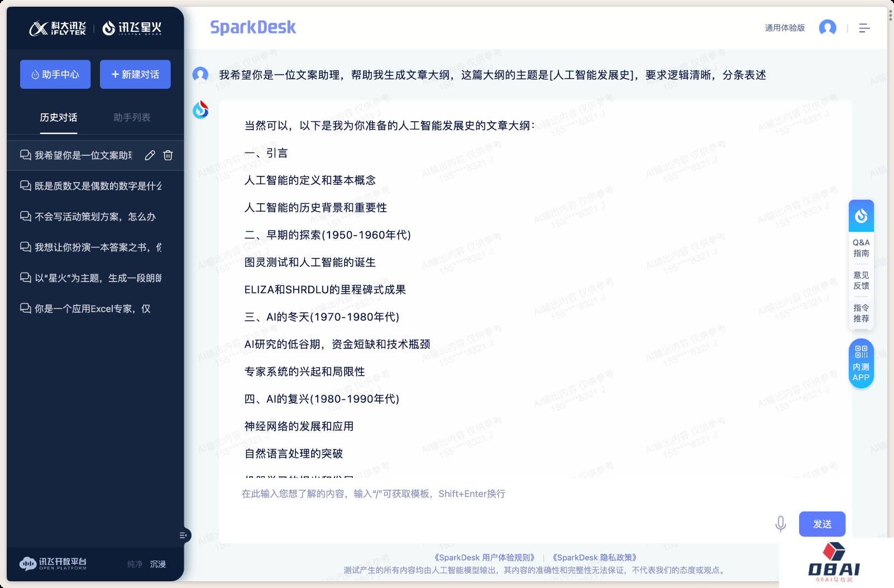Open the user avatar profile icon
Viewport: 894px width, 588px height.
[x=827, y=28]
